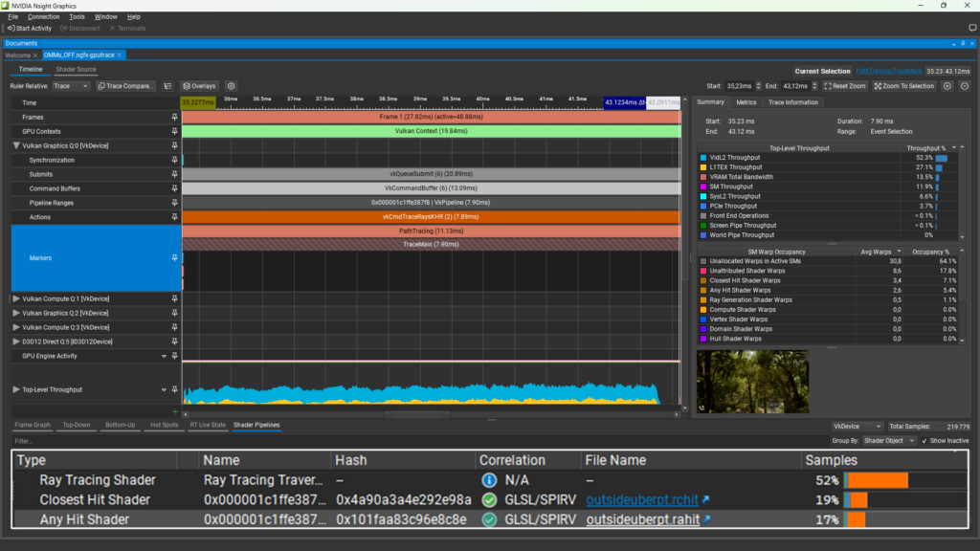Open the Hot Spots tab
Screen dimensions: 980x551
click(164, 425)
